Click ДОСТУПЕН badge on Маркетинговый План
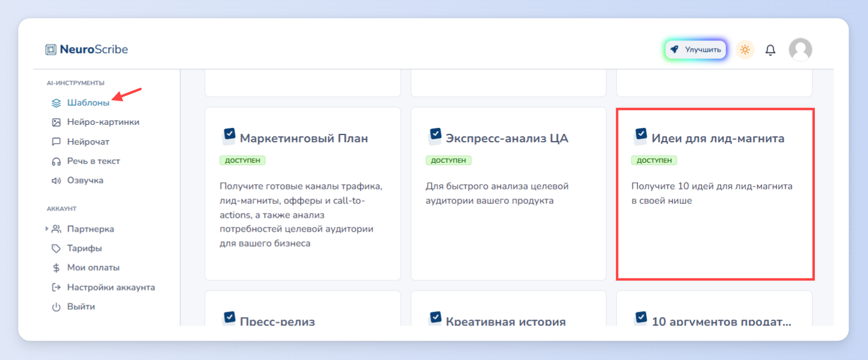The width and height of the screenshot is (868, 360). click(243, 160)
